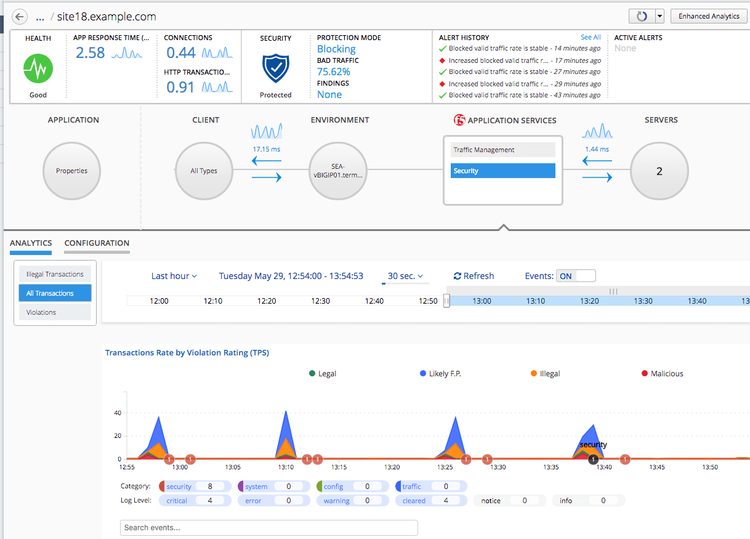
Task: Toggle notice log level filter
Action: [510, 501]
